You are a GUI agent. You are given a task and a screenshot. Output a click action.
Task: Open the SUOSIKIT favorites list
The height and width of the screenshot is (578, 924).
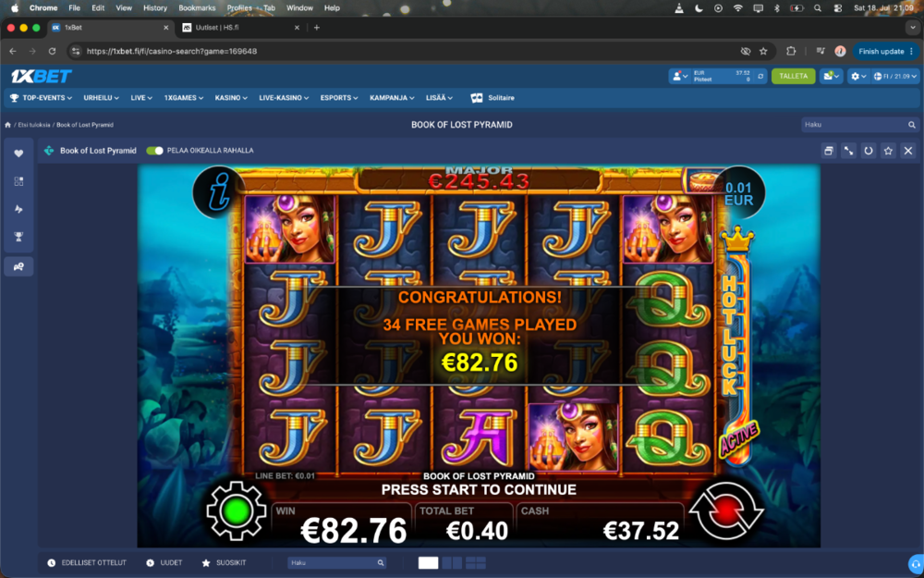click(224, 562)
